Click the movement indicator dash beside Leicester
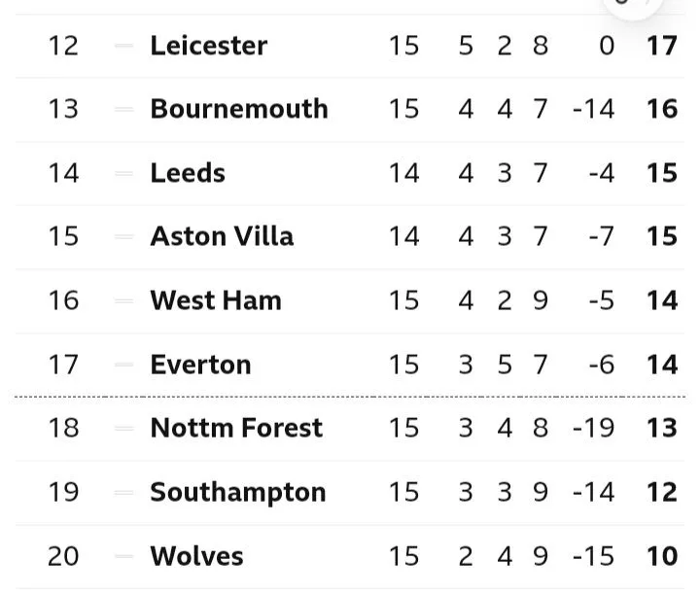Screen dimensions: 700x594 (123, 46)
